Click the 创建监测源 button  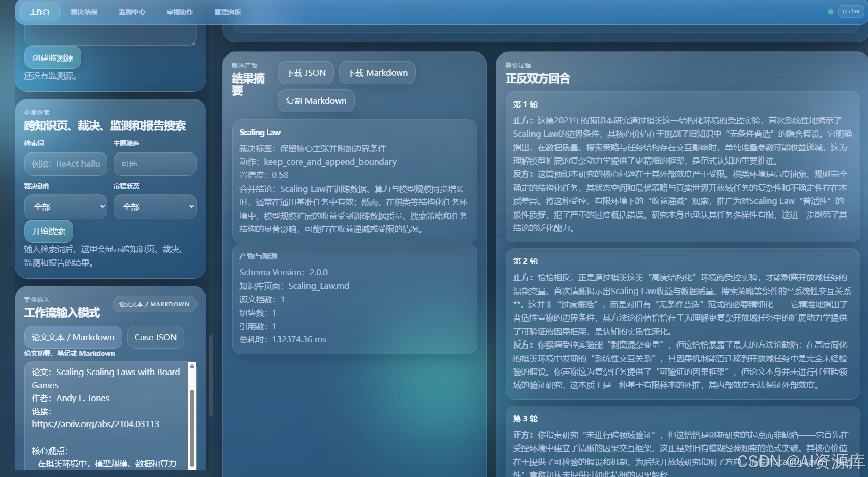pyautogui.click(x=53, y=58)
